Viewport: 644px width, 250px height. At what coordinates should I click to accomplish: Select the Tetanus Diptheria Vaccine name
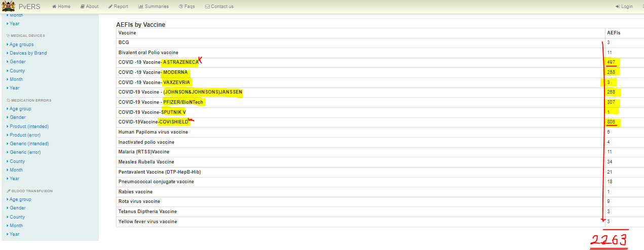pos(147,212)
